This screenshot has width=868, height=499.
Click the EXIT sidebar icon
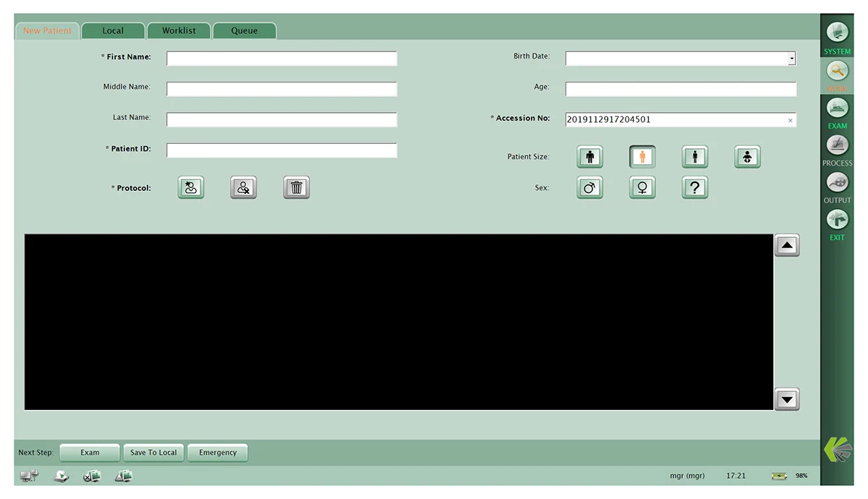[837, 220]
